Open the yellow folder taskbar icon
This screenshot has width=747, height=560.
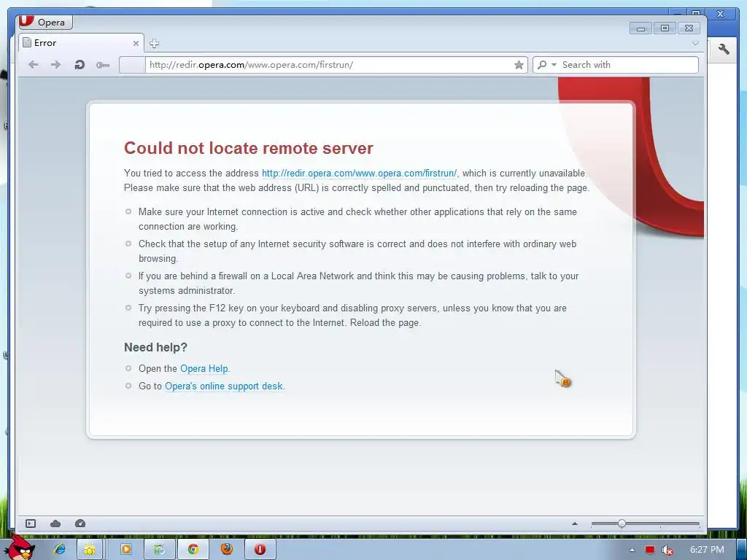(x=89, y=550)
